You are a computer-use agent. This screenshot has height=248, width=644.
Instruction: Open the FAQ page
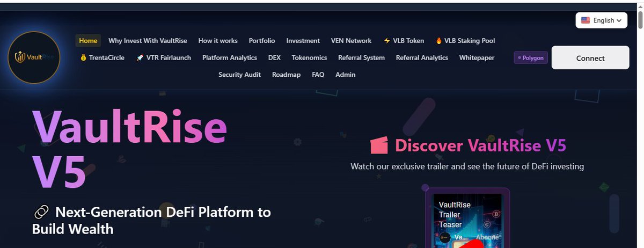point(318,75)
